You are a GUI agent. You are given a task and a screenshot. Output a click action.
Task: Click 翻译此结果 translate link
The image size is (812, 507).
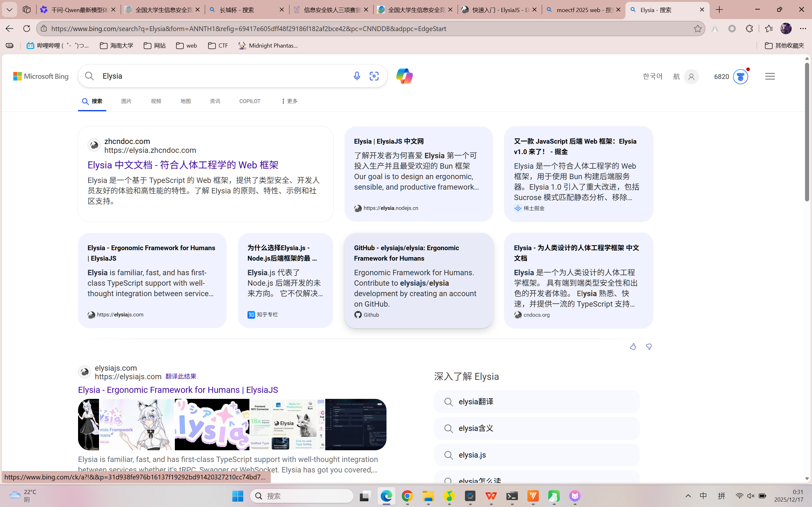pyautogui.click(x=181, y=377)
